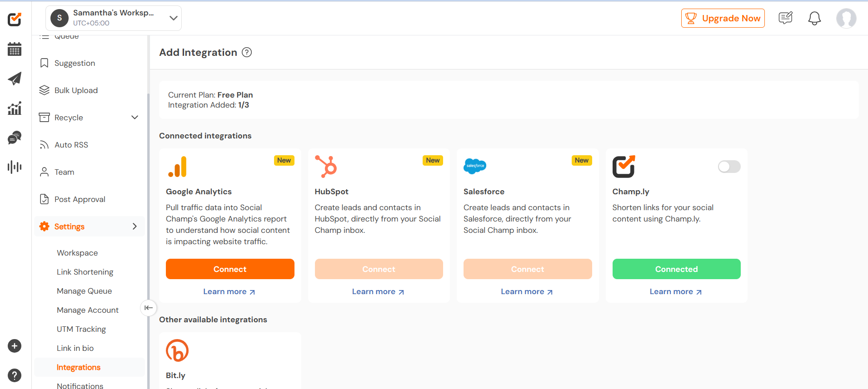
Task: Click the Upgrade Now button
Action: point(723,18)
